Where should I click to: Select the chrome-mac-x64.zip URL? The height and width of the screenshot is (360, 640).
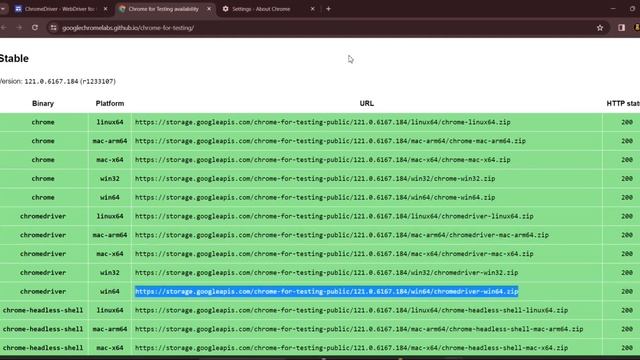[x=322, y=160]
